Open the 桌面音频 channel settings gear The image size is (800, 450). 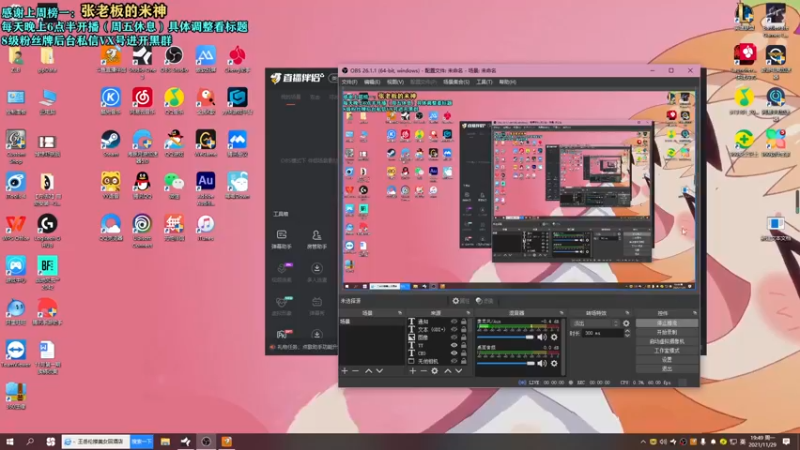pos(554,363)
